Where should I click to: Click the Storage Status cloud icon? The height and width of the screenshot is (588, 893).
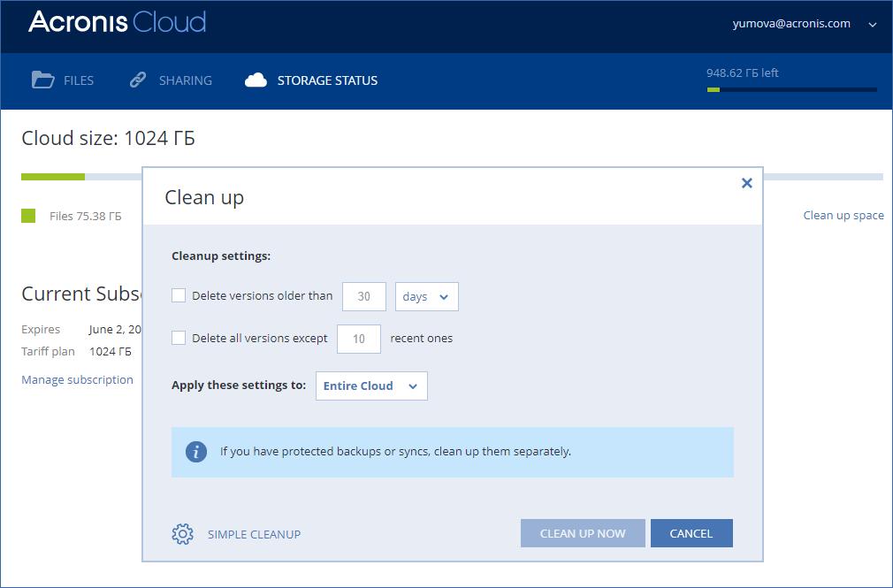click(256, 80)
